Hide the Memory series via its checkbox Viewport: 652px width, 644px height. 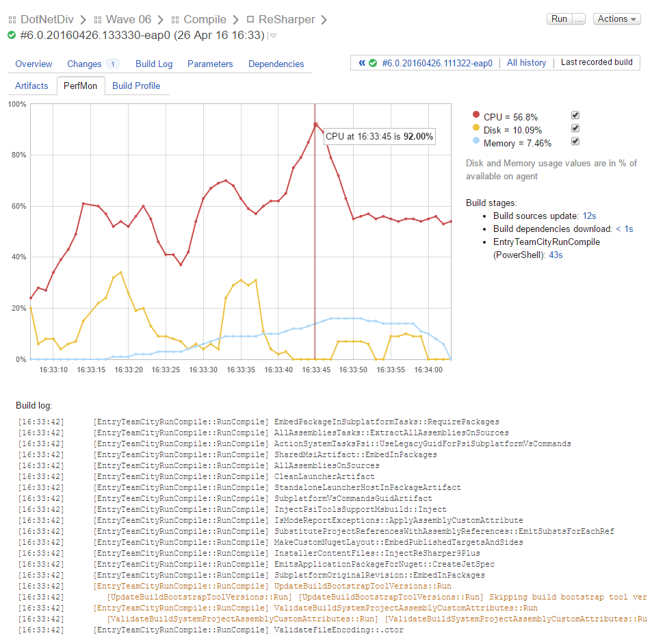pyautogui.click(x=575, y=141)
